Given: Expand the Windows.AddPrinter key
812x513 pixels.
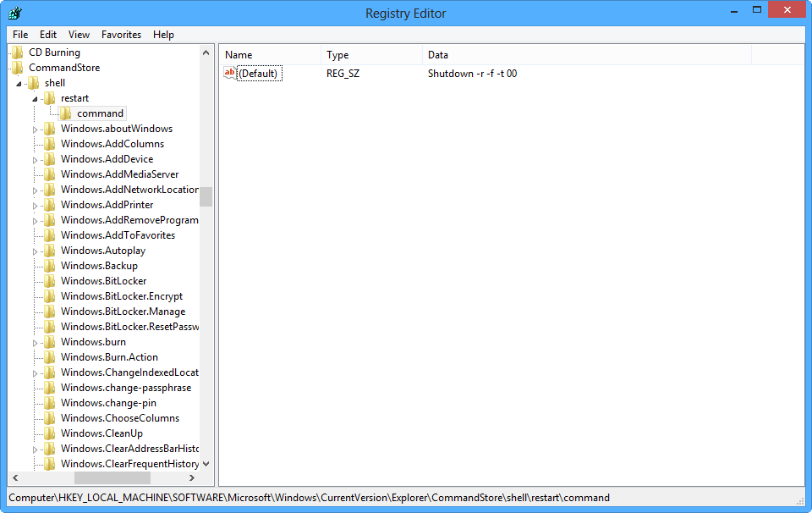Looking at the screenshot, I should click(35, 206).
